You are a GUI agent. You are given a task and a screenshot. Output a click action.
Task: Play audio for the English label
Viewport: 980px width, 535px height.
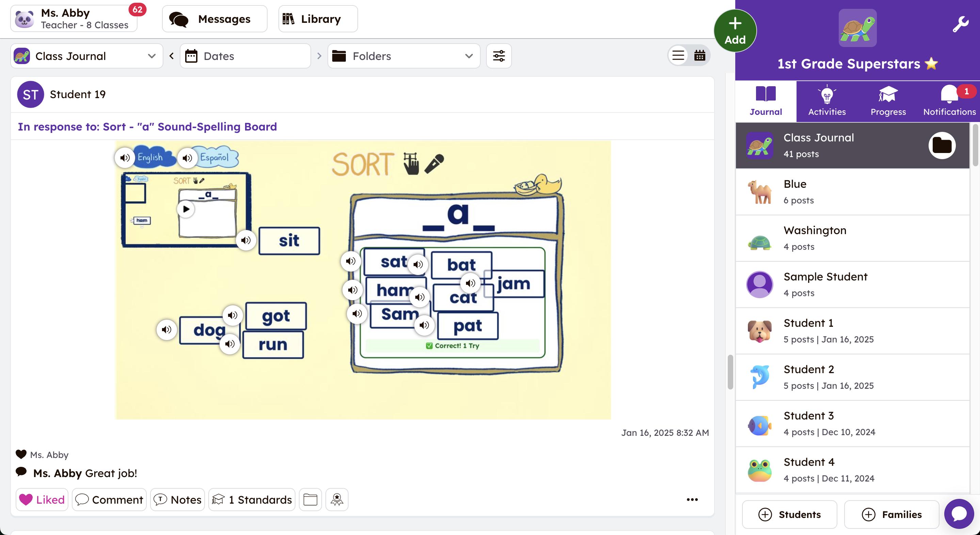point(125,158)
